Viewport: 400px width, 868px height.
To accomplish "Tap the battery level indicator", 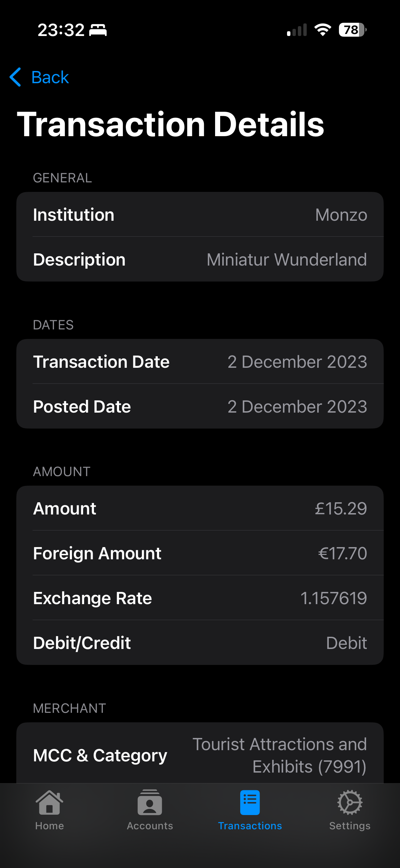I will pos(352,30).
